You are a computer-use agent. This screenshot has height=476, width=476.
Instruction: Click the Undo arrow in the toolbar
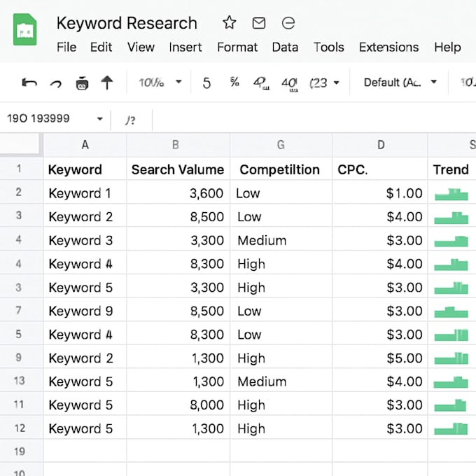[29, 83]
